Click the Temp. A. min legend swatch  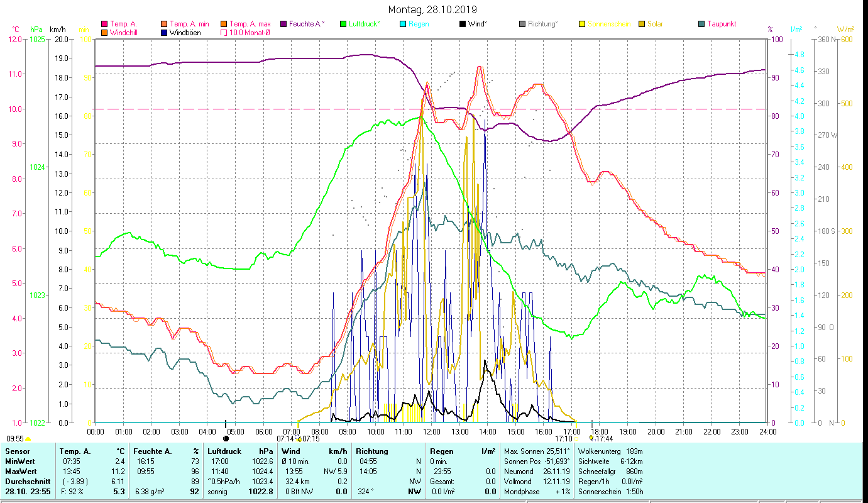point(165,24)
